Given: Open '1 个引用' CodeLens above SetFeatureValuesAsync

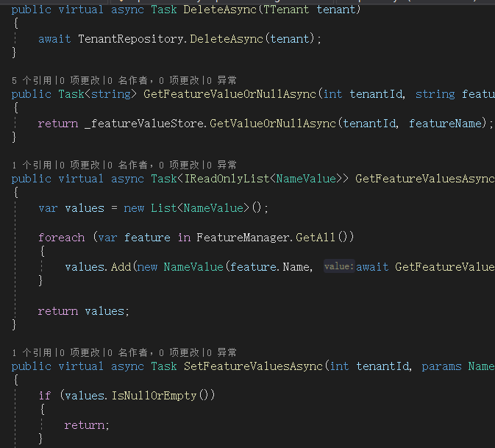Looking at the screenshot, I should click(x=32, y=352).
